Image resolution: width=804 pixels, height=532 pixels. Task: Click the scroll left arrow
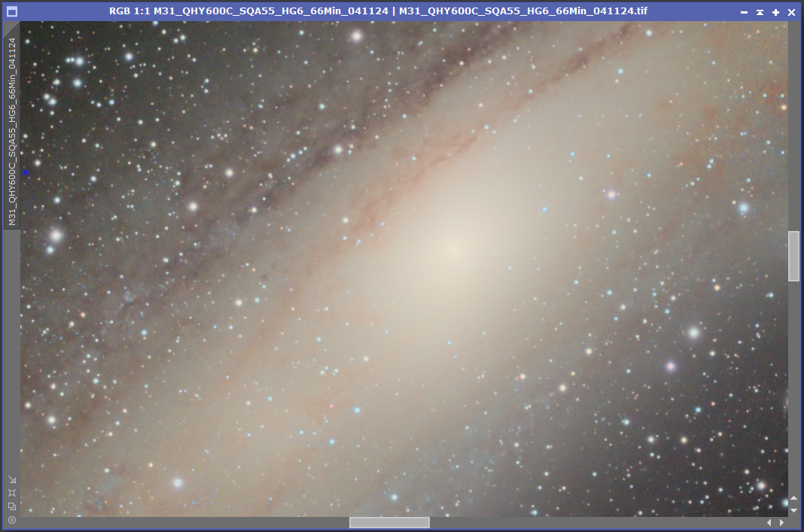pyautogui.click(x=769, y=522)
